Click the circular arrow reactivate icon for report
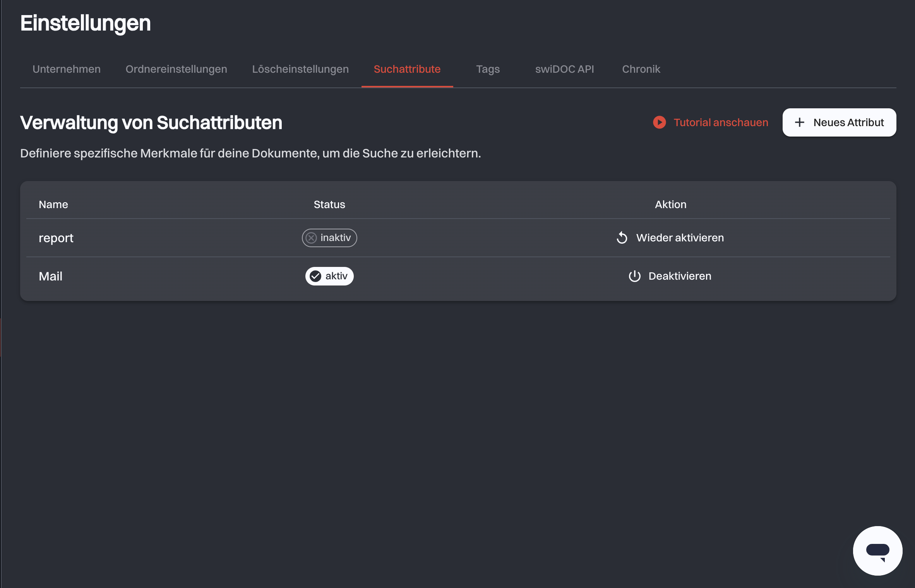The image size is (915, 588). 622,238
